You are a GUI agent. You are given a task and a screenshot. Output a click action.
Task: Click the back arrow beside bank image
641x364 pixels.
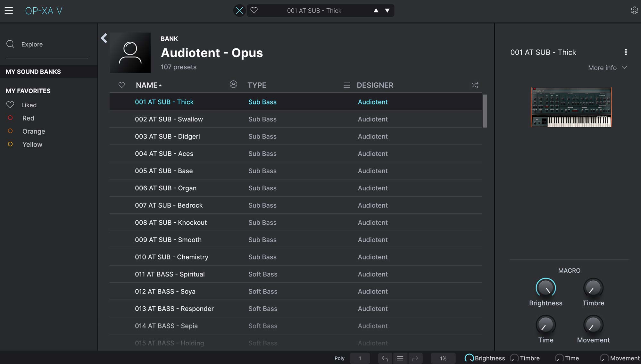point(104,38)
